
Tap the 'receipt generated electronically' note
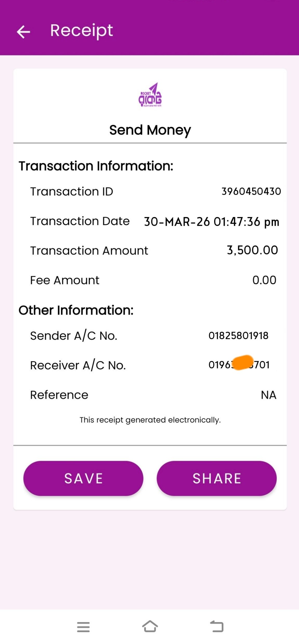(x=150, y=420)
